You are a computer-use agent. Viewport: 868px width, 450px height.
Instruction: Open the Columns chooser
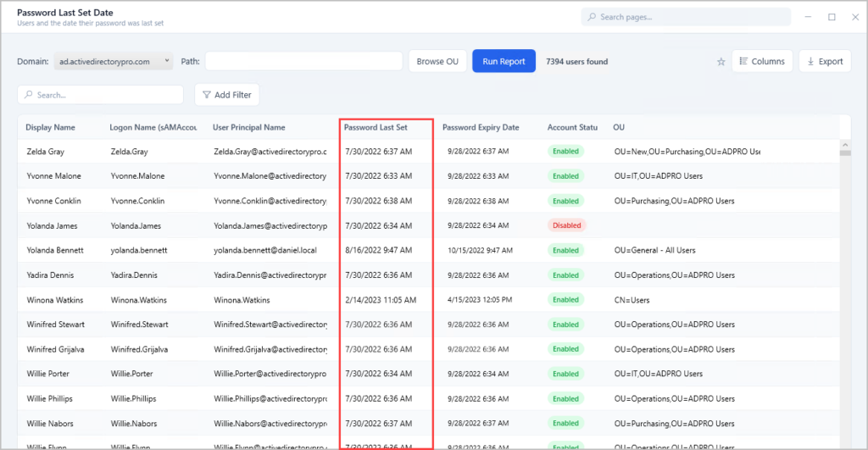pos(762,61)
